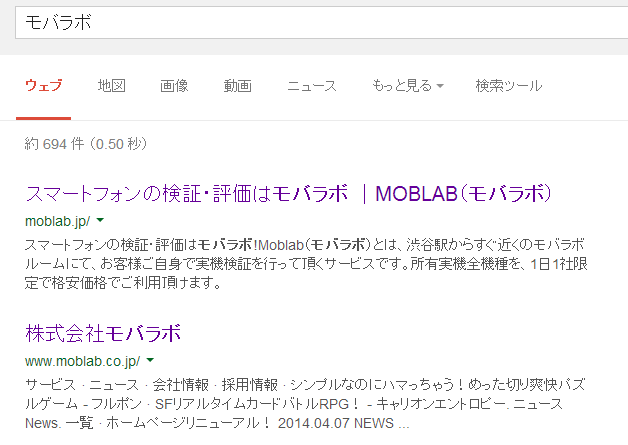Open the 株式会社モバラボ result link
Viewport: 628px width, 445px height.
coord(103,333)
